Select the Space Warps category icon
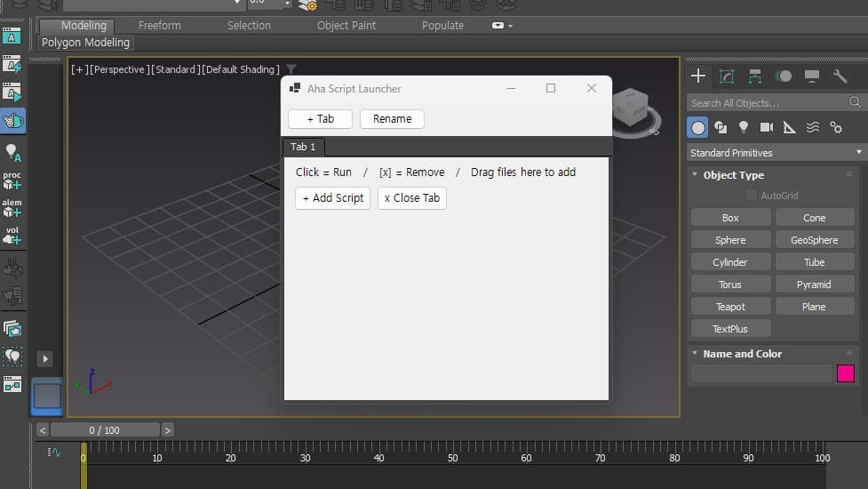 (x=813, y=128)
